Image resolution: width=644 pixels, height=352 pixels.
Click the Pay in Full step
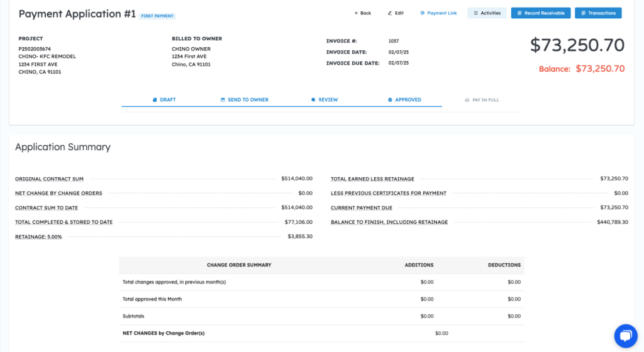(482, 100)
